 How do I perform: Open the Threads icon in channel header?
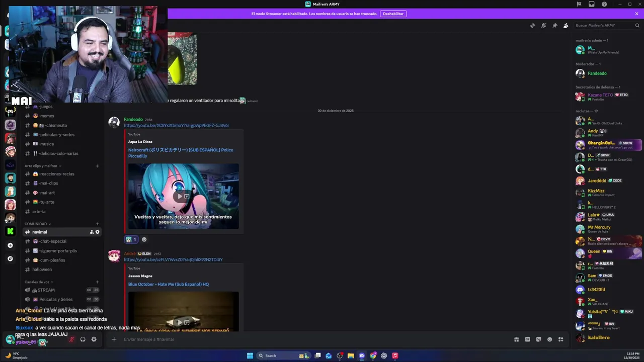click(532, 26)
